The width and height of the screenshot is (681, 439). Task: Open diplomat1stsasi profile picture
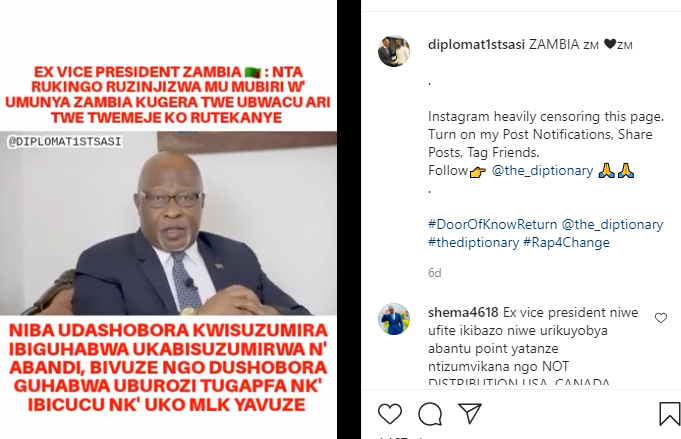coord(394,51)
